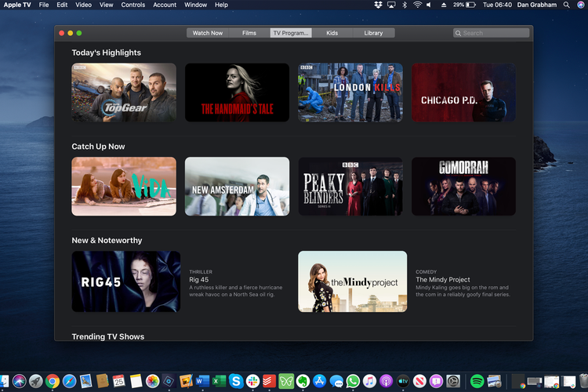The height and width of the screenshot is (392, 588).
Task: Switch to the Watch Now tab
Action: [208, 33]
